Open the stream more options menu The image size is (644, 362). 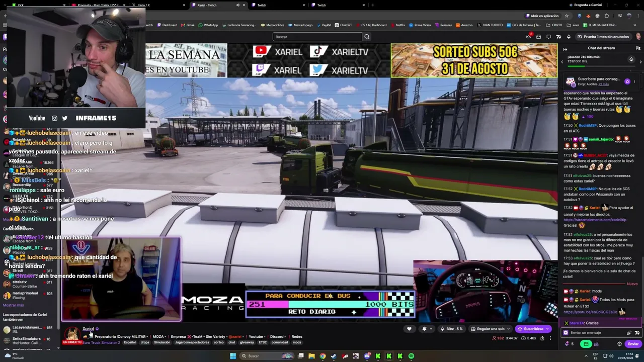550,338
